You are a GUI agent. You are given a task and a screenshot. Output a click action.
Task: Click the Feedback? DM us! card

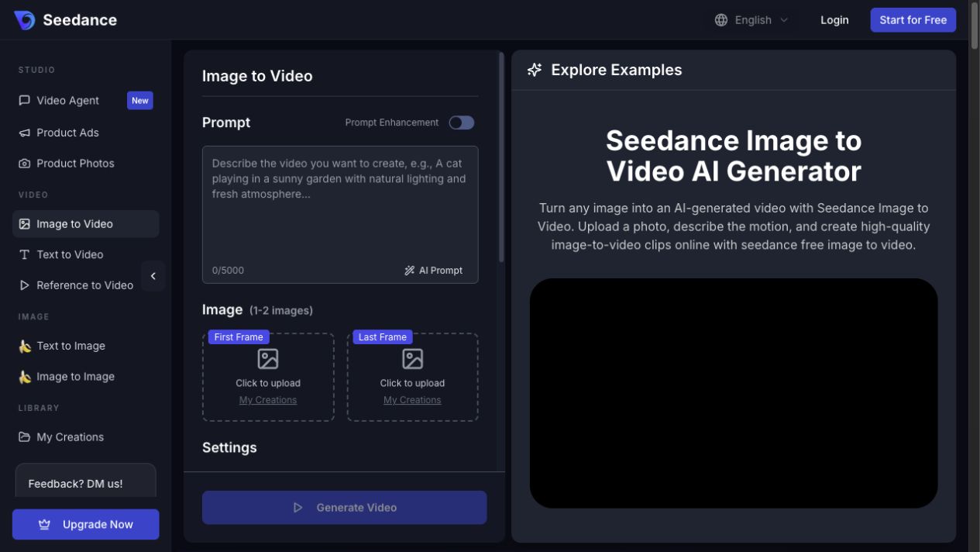pyautogui.click(x=85, y=481)
